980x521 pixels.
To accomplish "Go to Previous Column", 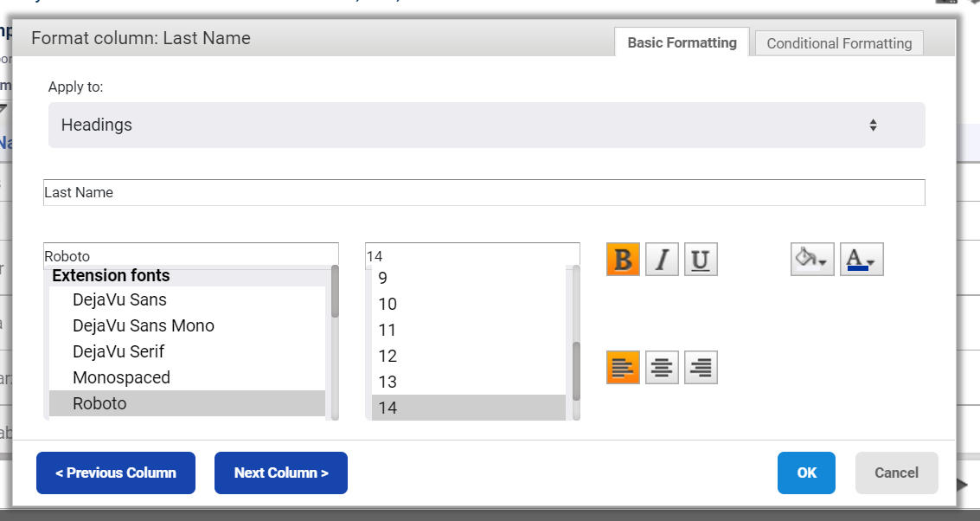I will (x=116, y=473).
